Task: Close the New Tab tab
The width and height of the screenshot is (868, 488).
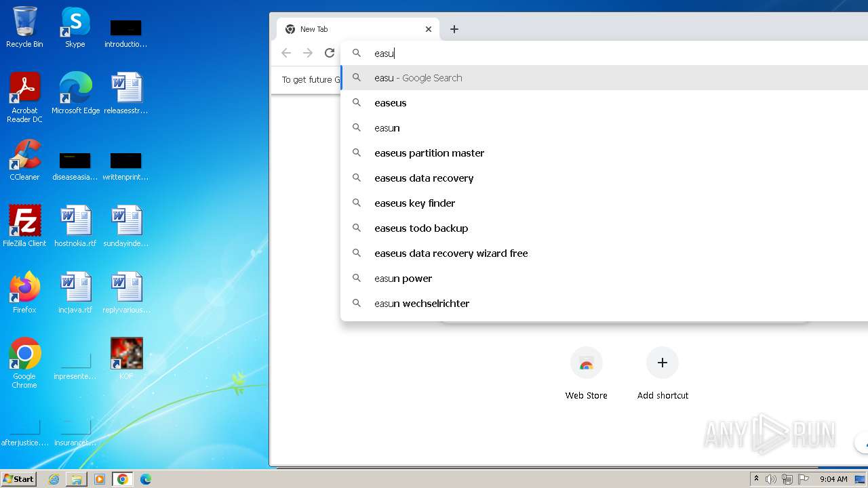Action: [429, 29]
